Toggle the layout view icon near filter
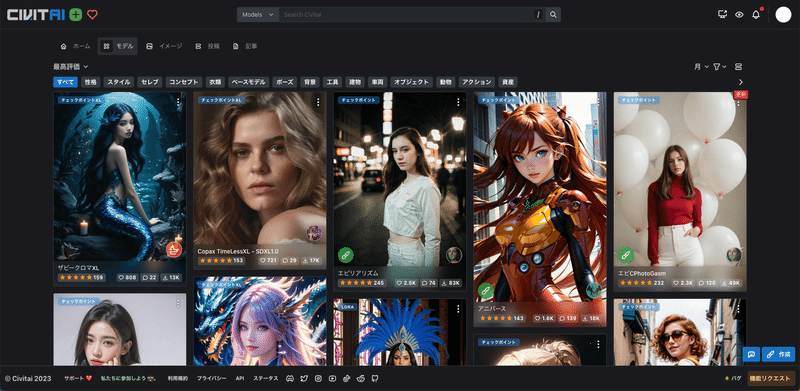The image size is (800, 391). (739, 66)
